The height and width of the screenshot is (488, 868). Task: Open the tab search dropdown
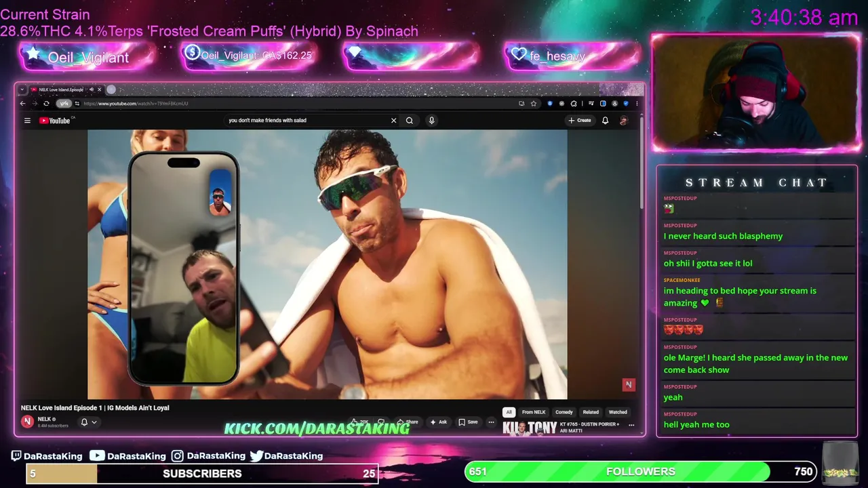coord(22,89)
